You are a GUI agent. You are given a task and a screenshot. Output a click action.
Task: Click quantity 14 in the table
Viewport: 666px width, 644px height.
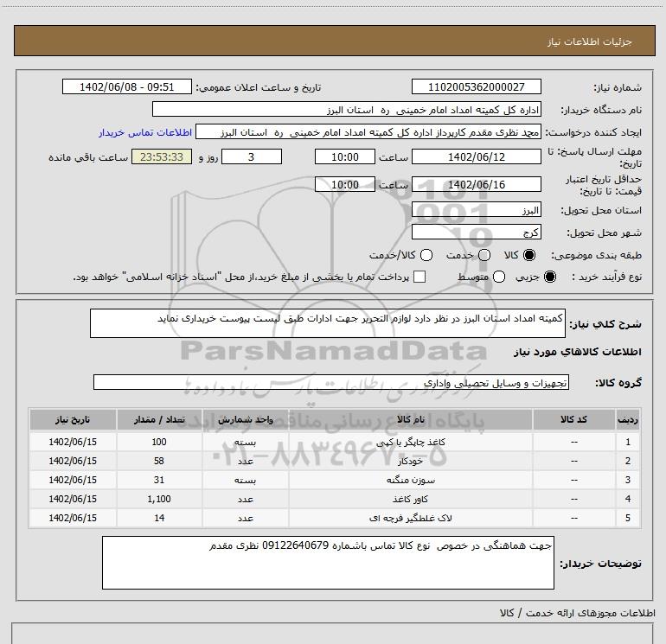[x=159, y=518]
